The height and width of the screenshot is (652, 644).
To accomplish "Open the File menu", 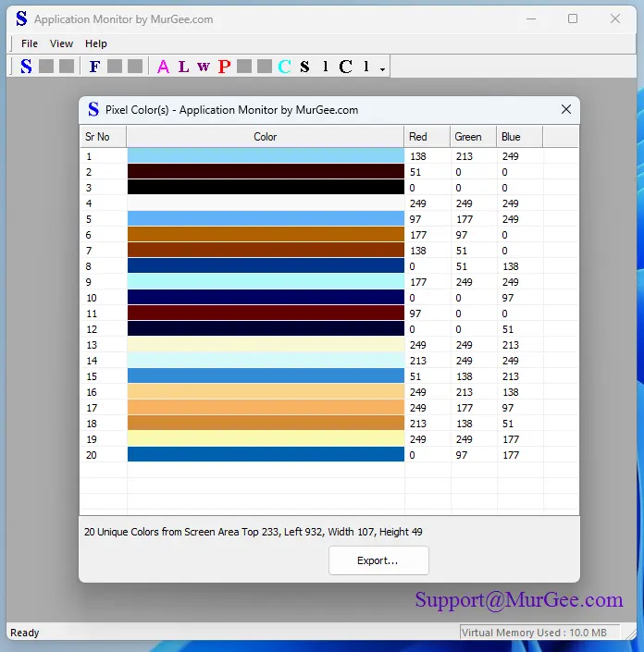I will point(30,43).
